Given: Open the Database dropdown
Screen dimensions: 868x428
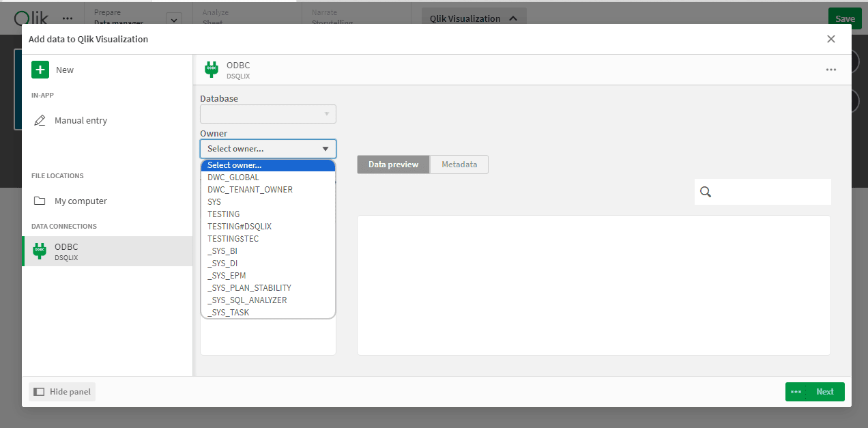Looking at the screenshot, I should pos(267,113).
